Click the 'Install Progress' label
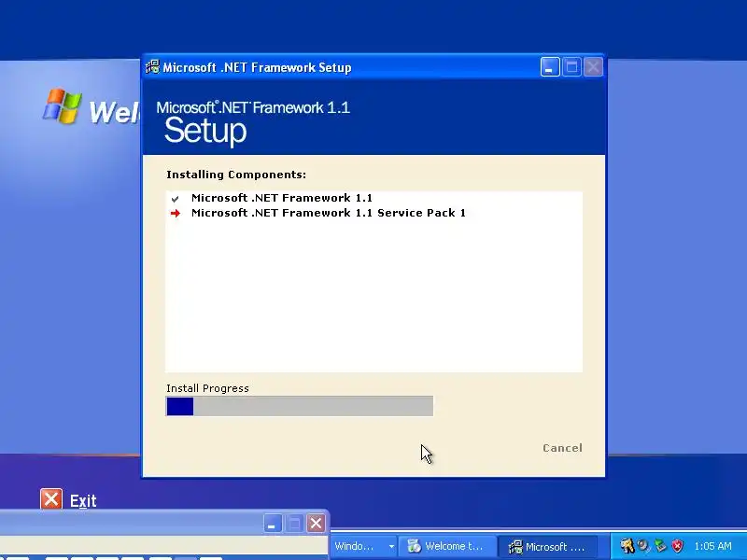The width and height of the screenshot is (747, 560). 207,388
